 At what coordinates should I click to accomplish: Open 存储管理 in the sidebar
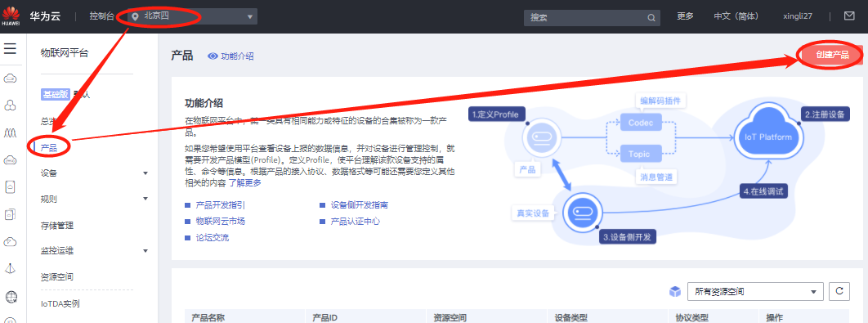coord(57,226)
